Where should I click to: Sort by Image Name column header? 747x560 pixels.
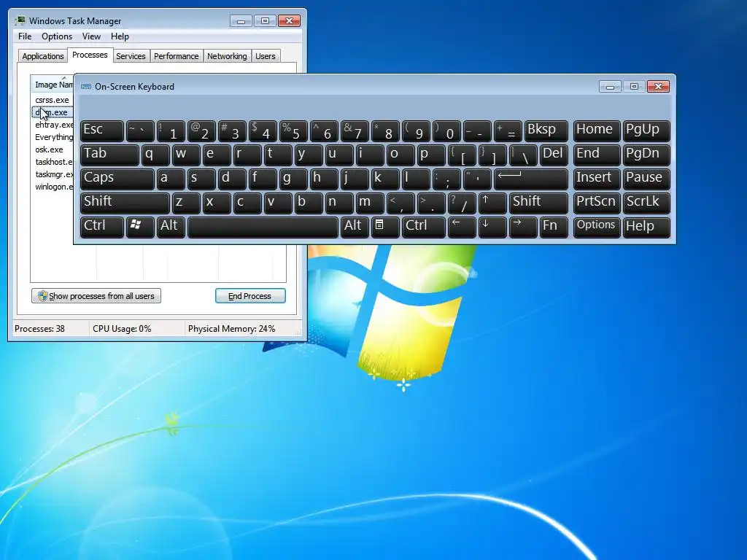[53, 85]
